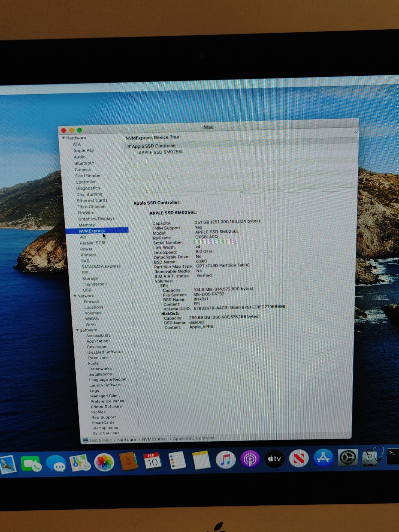Choose Graphics/Displays in the sidebar

(x=96, y=219)
